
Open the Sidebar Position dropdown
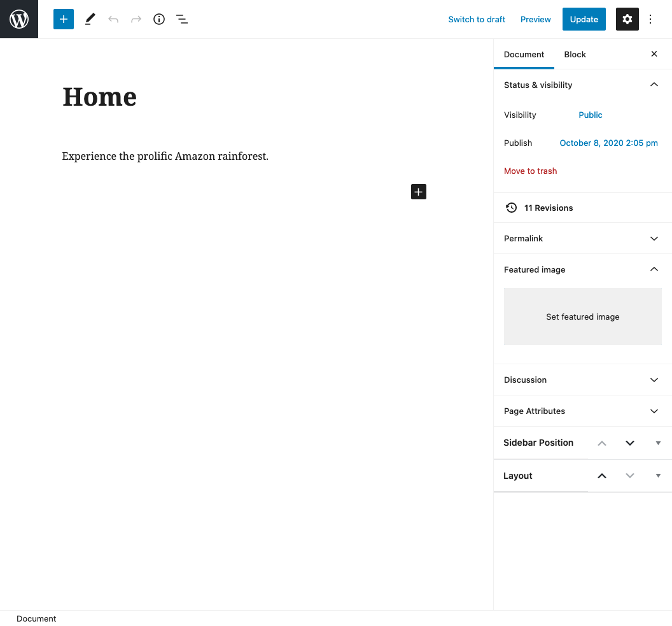coord(658,443)
